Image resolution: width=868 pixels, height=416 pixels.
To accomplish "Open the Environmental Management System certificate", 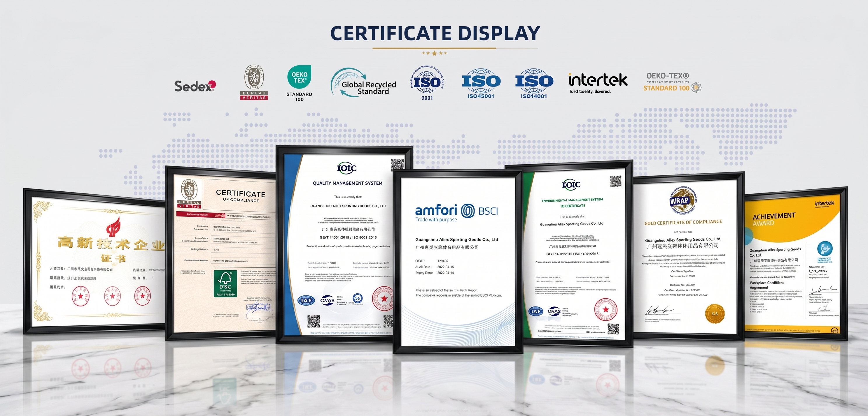I will [x=577, y=253].
